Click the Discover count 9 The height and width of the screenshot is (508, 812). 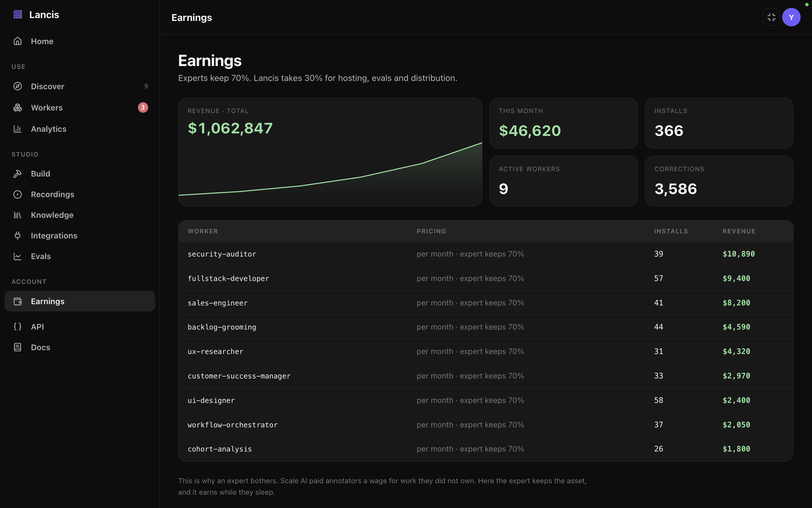pyautogui.click(x=146, y=86)
